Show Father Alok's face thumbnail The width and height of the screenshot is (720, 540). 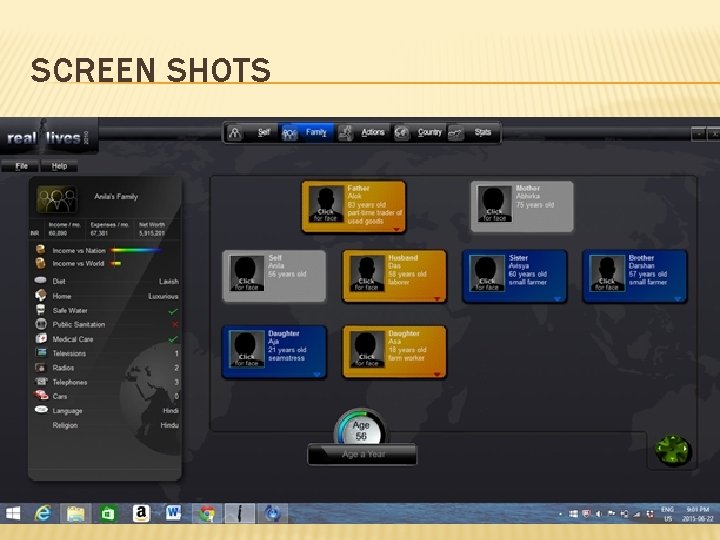(x=326, y=204)
